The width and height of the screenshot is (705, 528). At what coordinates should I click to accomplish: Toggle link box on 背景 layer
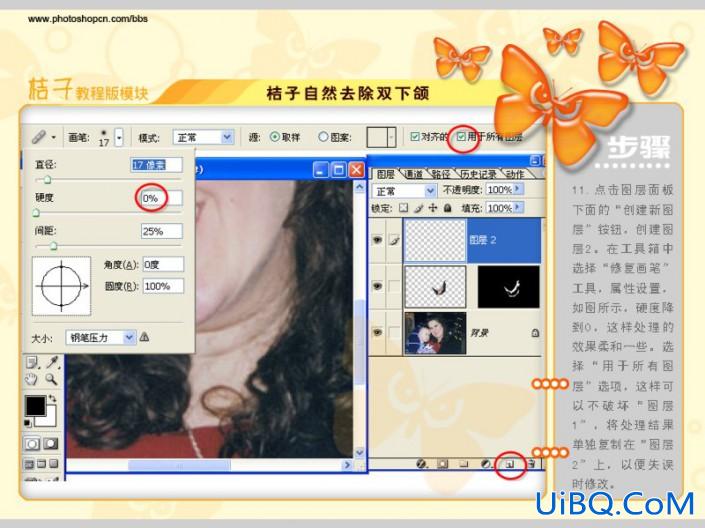[x=394, y=332]
